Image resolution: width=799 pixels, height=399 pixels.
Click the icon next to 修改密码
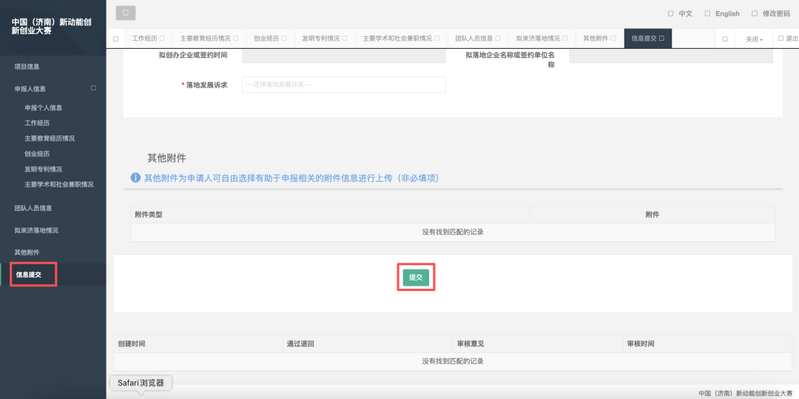click(x=754, y=14)
